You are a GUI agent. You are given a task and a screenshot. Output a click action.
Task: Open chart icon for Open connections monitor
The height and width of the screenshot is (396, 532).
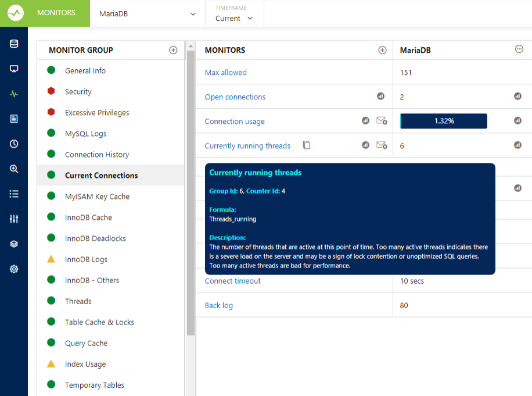click(381, 97)
